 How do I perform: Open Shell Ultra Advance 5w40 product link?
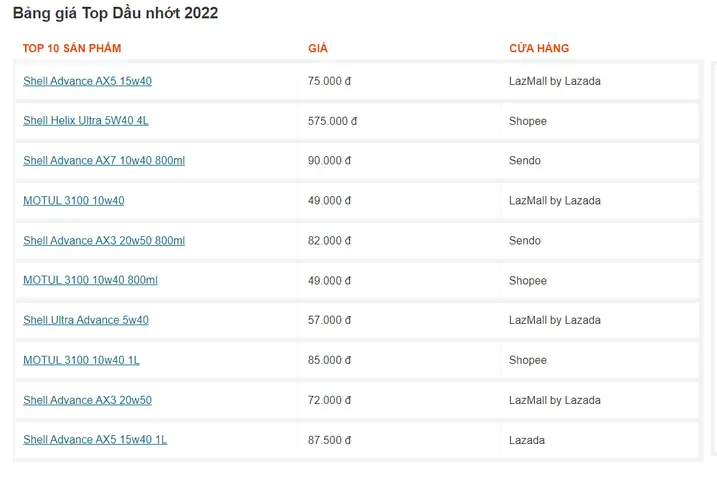pos(86,321)
